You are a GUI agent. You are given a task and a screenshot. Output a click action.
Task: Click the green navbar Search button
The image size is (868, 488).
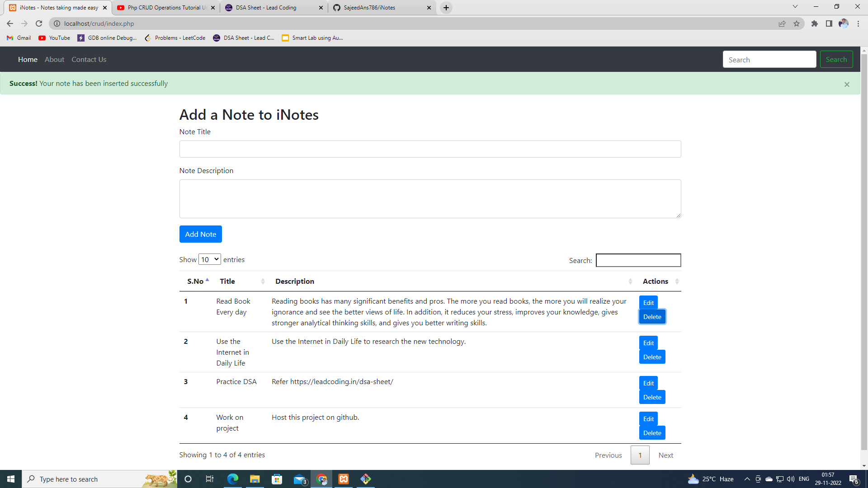(x=836, y=59)
